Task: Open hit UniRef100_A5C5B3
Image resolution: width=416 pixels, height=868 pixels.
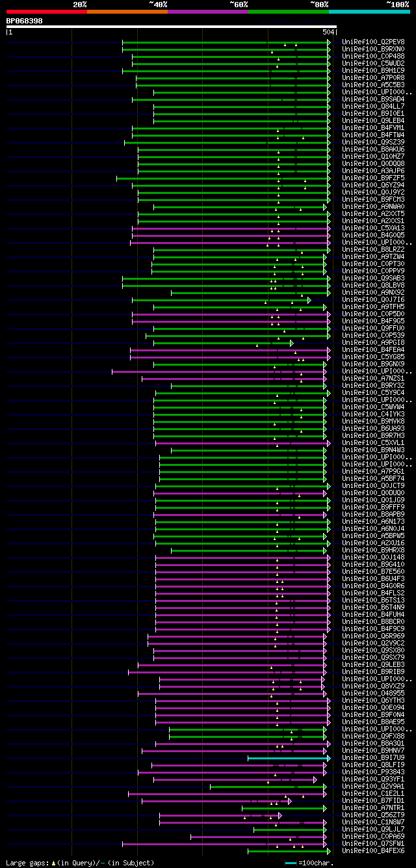Action: (373, 85)
